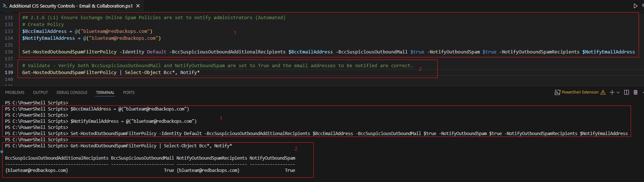Click the True value under NotifyOutboundSpam
This screenshot has width=644, height=182.
tap(290, 170)
